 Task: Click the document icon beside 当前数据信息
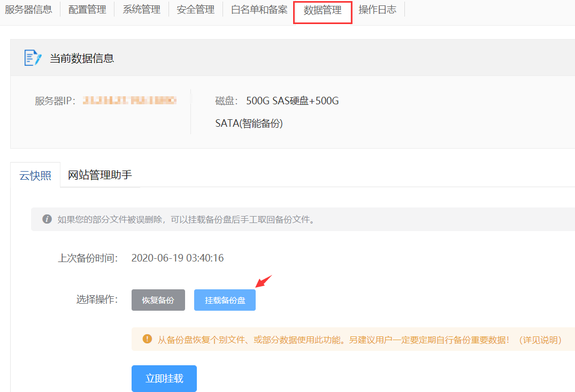(x=33, y=58)
